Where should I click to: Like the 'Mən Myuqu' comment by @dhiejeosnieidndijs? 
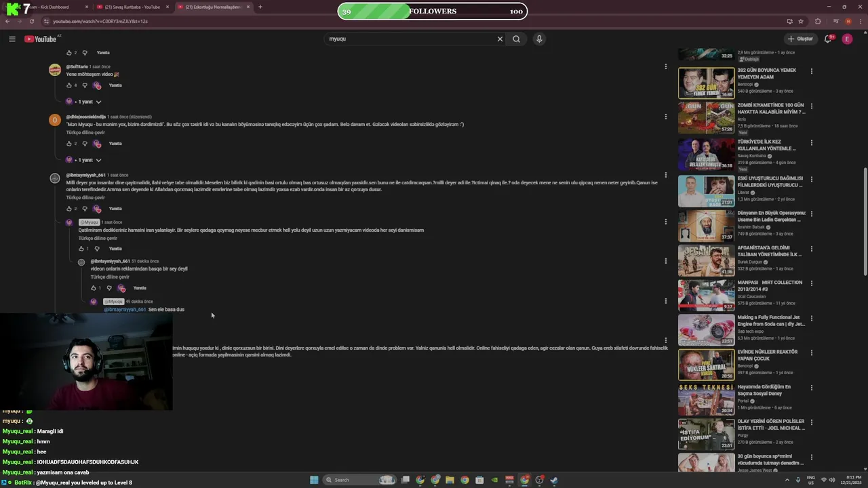click(x=68, y=144)
